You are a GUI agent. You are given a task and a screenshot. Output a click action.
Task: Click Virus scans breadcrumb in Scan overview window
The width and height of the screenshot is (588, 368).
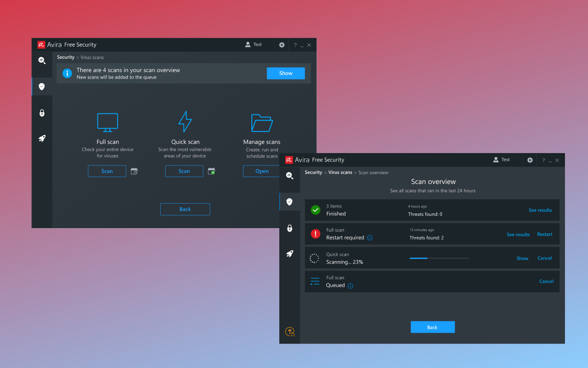pos(340,173)
